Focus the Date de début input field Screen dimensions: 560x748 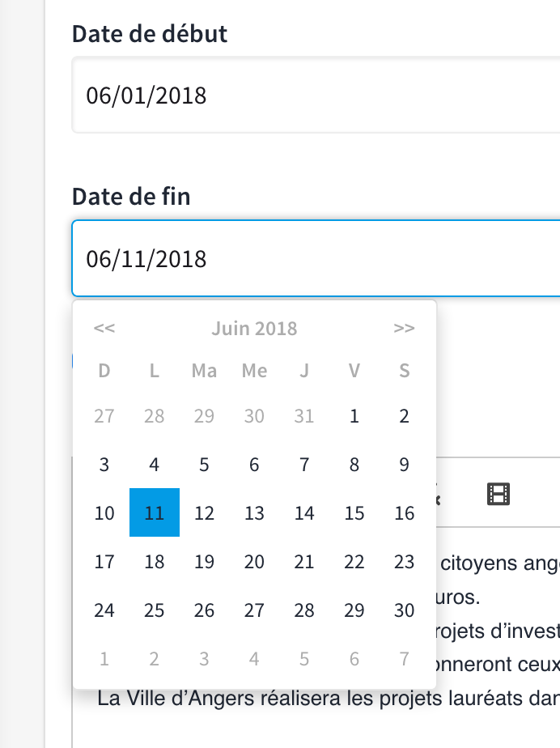(316, 96)
